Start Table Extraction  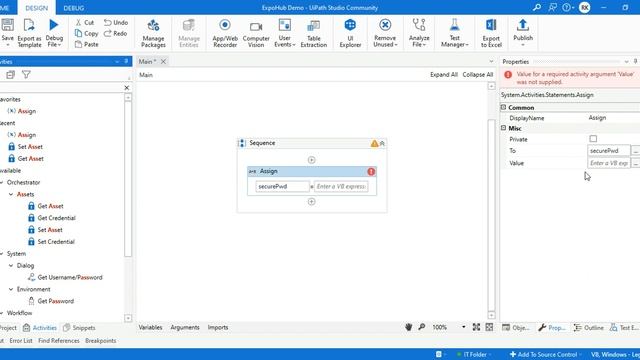[313, 33]
